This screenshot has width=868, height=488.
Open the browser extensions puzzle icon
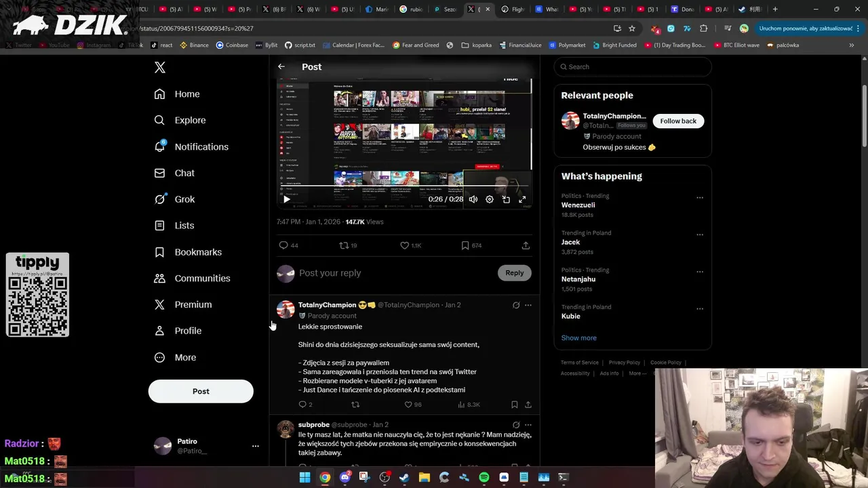tap(703, 28)
